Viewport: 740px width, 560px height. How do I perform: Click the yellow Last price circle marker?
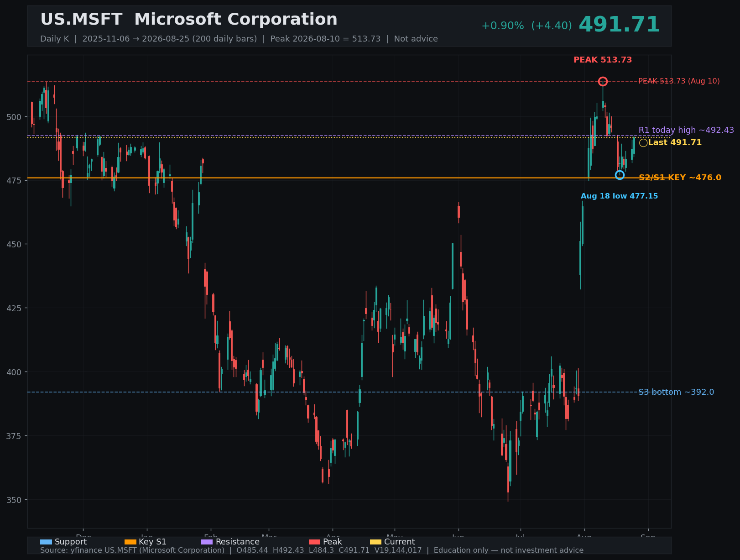tap(643, 143)
